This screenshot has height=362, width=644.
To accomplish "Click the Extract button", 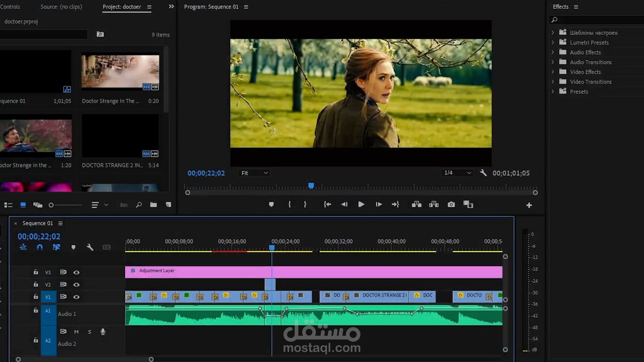I will (x=434, y=204).
